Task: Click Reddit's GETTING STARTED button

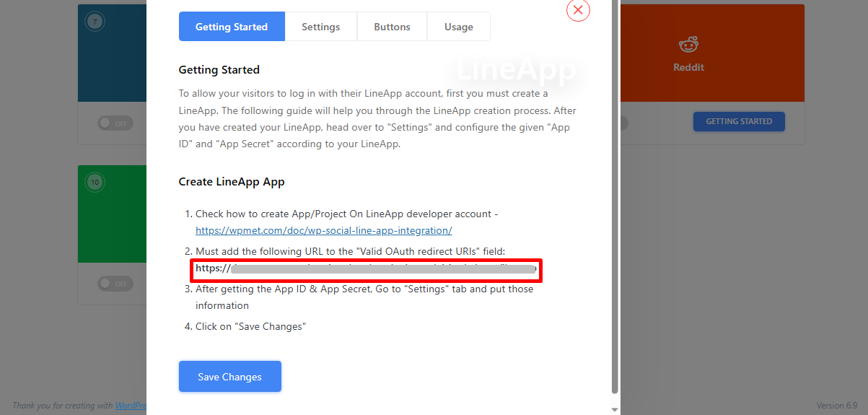Action: coord(739,121)
